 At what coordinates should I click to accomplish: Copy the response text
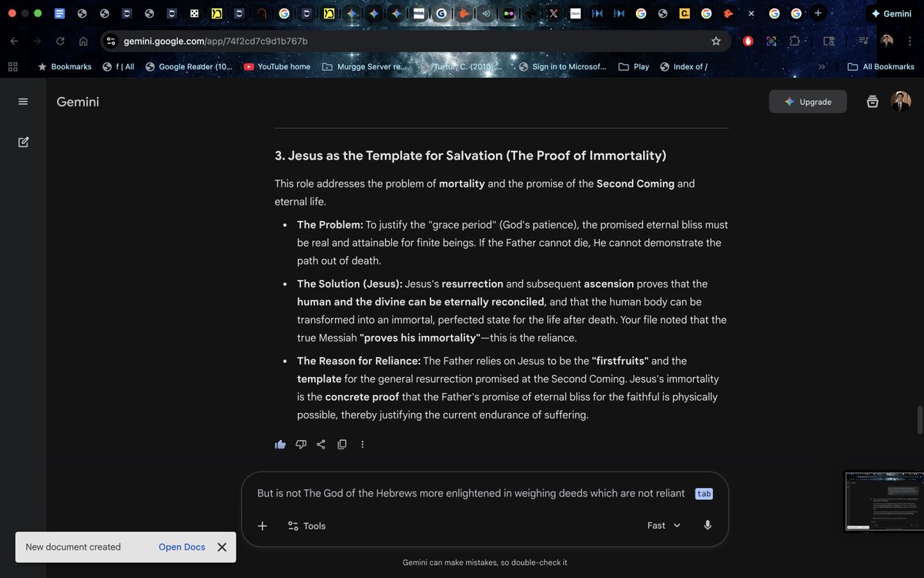(342, 444)
